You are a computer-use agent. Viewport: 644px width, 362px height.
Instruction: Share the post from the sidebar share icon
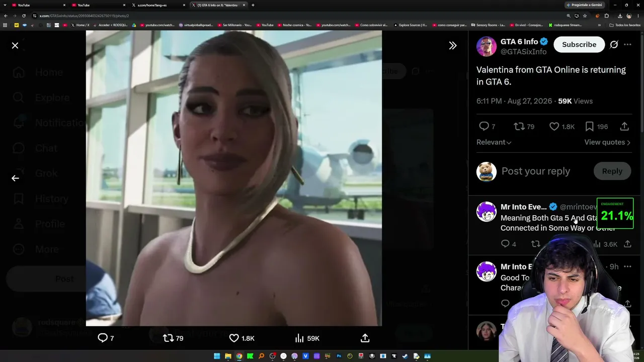pos(624,126)
